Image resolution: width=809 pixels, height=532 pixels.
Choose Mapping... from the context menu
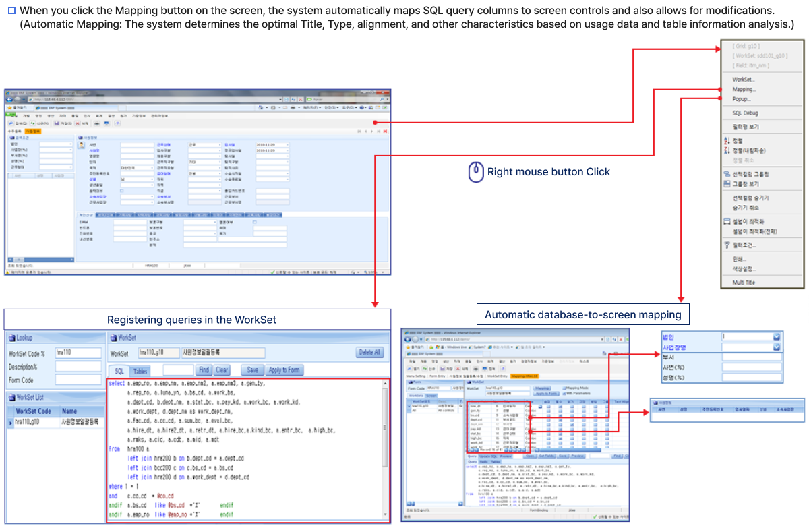(744, 89)
